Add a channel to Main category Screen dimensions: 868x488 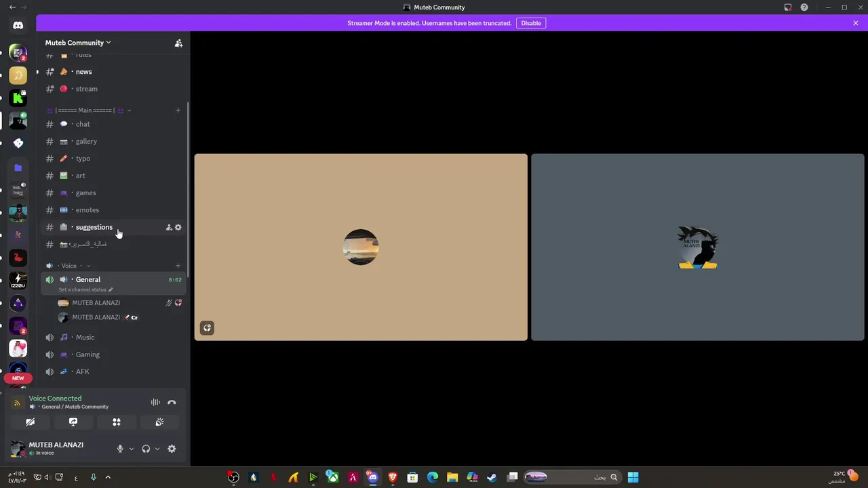click(178, 110)
